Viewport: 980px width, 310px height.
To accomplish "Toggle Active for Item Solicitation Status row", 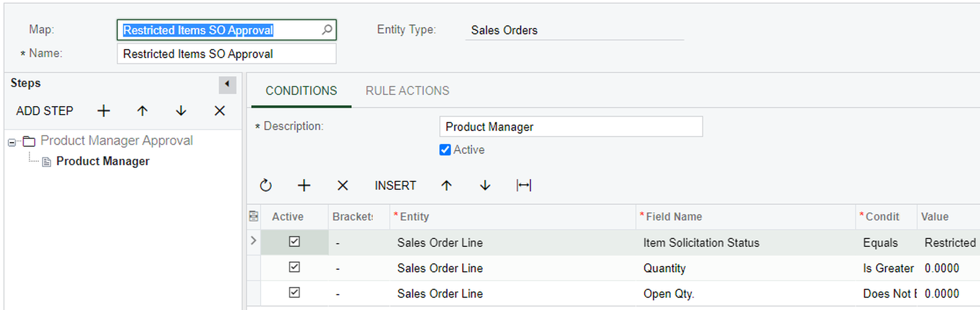I will coord(294,242).
